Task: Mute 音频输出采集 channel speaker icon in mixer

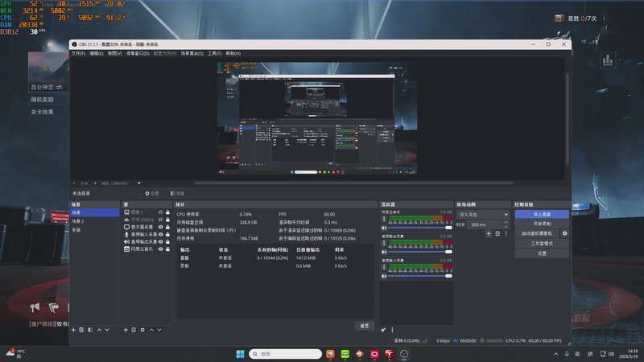Action: pyautogui.click(x=384, y=252)
